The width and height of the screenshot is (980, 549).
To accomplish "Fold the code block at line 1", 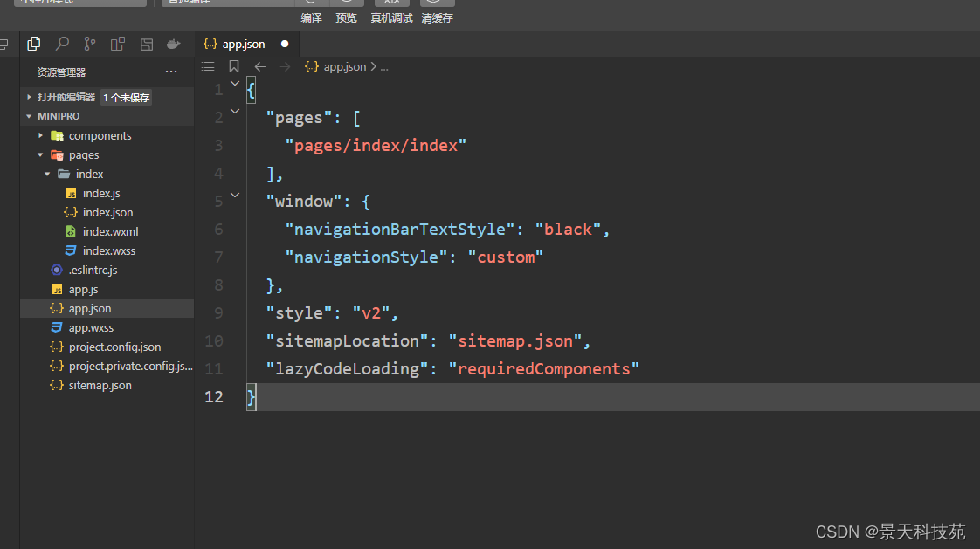I will (x=235, y=83).
